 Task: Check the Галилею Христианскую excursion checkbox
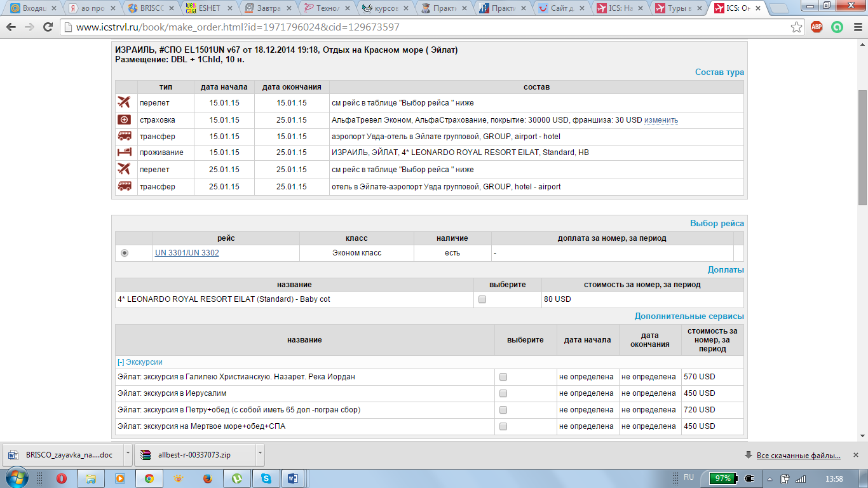click(503, 377)
